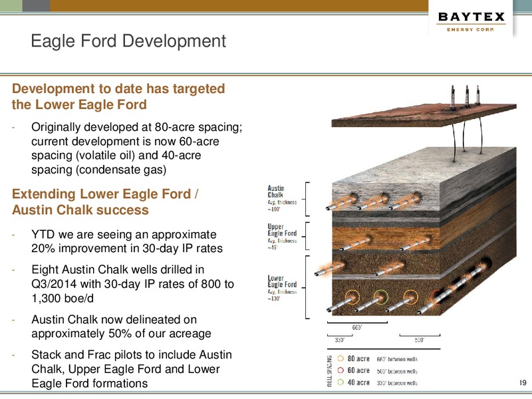
Task: Click text 'Stack and Frac pilots to include Austin'
Action: point(132,354)
